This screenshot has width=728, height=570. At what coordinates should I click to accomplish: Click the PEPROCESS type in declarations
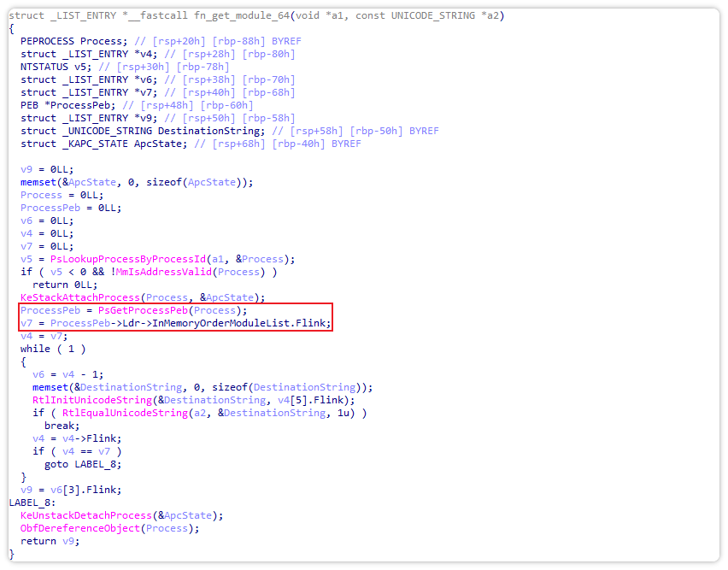point(48,41)
